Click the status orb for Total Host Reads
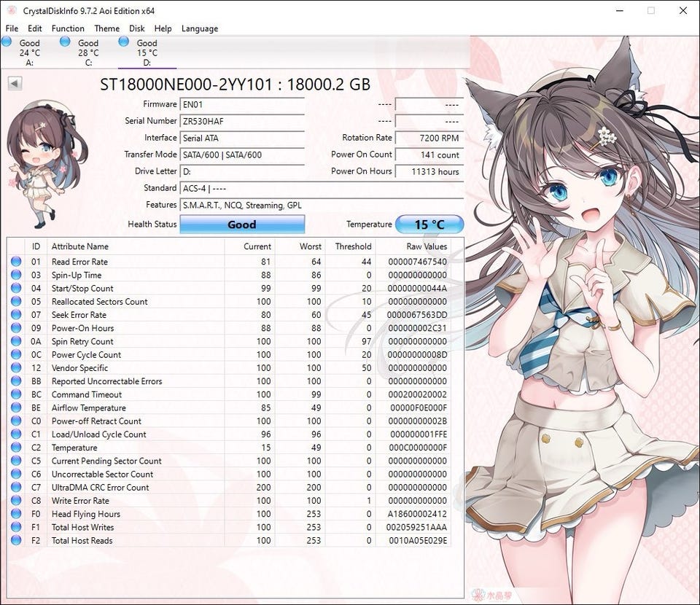Viewport: 700px width, 605px height. point(16,541)
